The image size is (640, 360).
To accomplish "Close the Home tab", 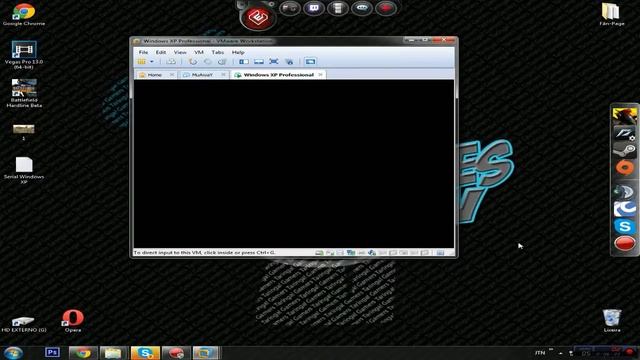I will [172, 75].
